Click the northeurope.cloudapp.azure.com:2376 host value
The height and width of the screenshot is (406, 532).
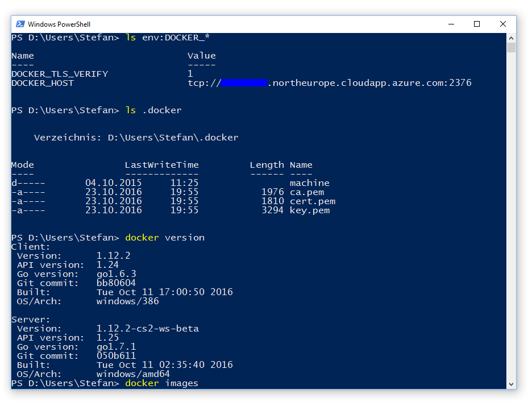tap(369, 83)
